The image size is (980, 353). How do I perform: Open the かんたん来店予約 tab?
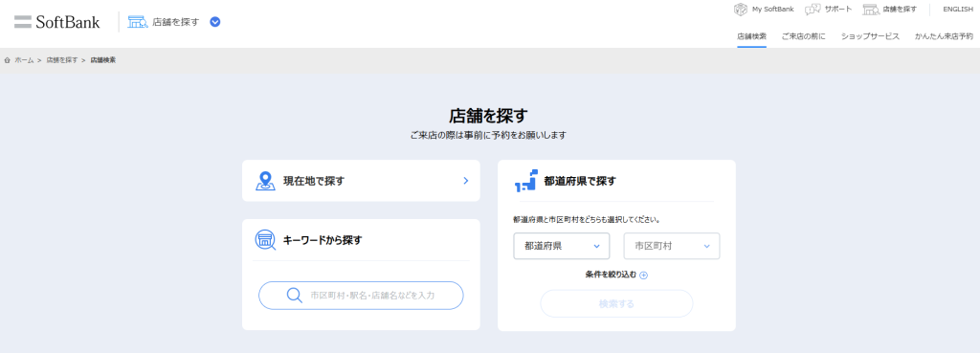pyautogui.click(x=944, y=36)
